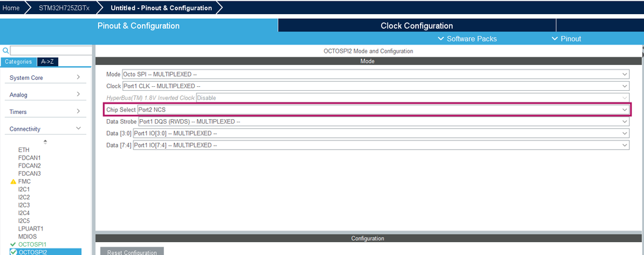Select ETH in the peripheral list
The width and height of the screenshot is (644, 255).
click(x=24, y=150)
